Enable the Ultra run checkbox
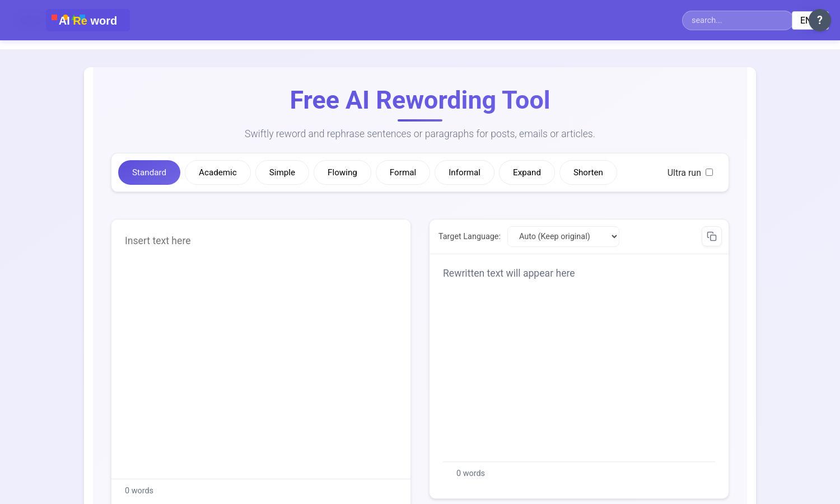The width and height of the screenshot is (840, 504). click(709, 172)
